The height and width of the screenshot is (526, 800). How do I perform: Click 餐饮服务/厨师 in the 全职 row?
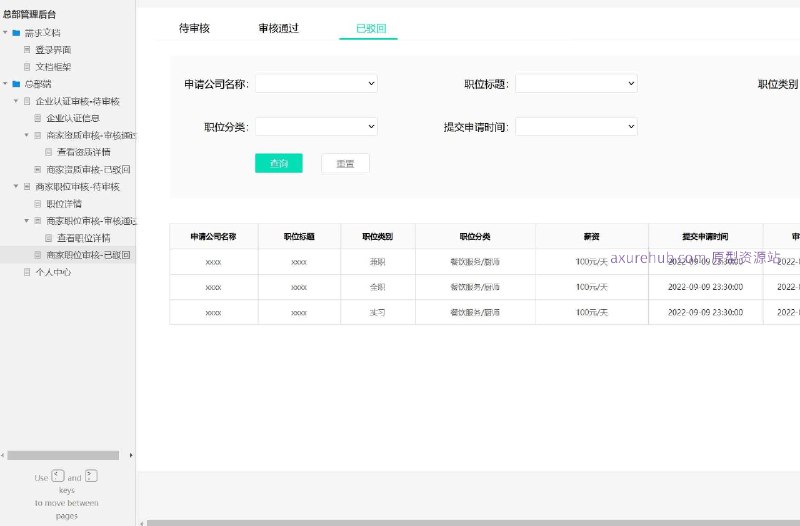(475, 287)
